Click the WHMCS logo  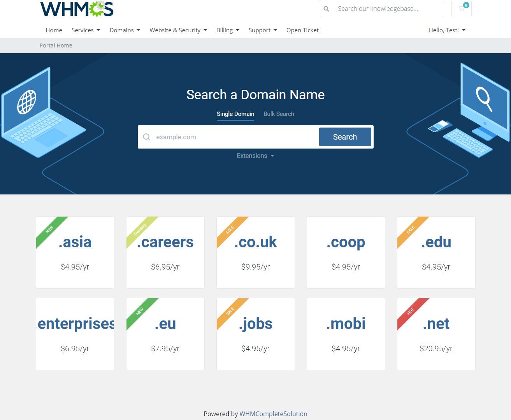click(77, 9)
